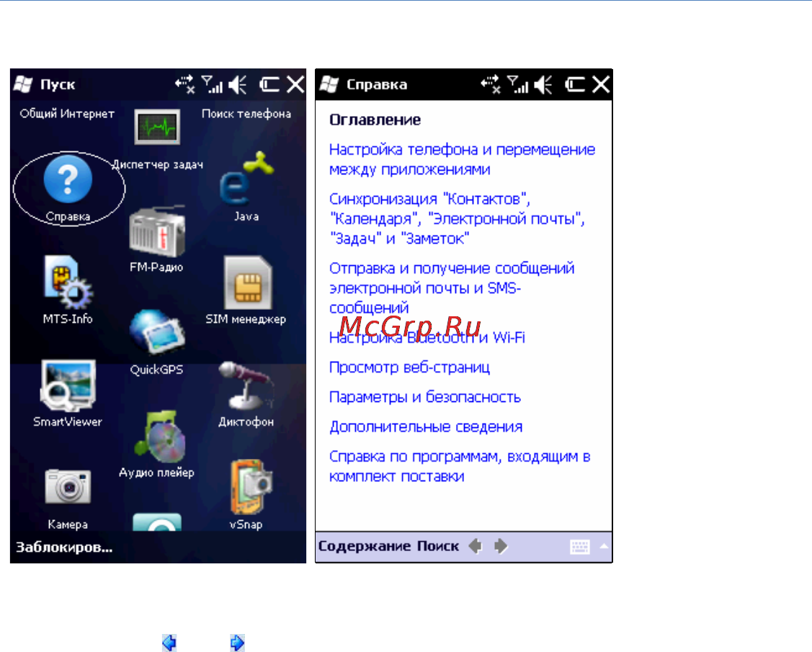Open the vSnap app icon

250,487
